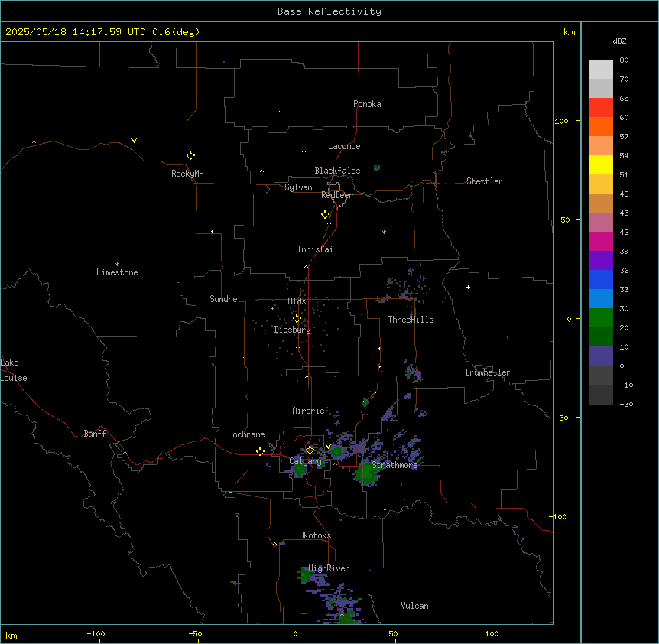Screen dimensions: 659x644
Task: Click the Cochrane town label
Action: 246,434
